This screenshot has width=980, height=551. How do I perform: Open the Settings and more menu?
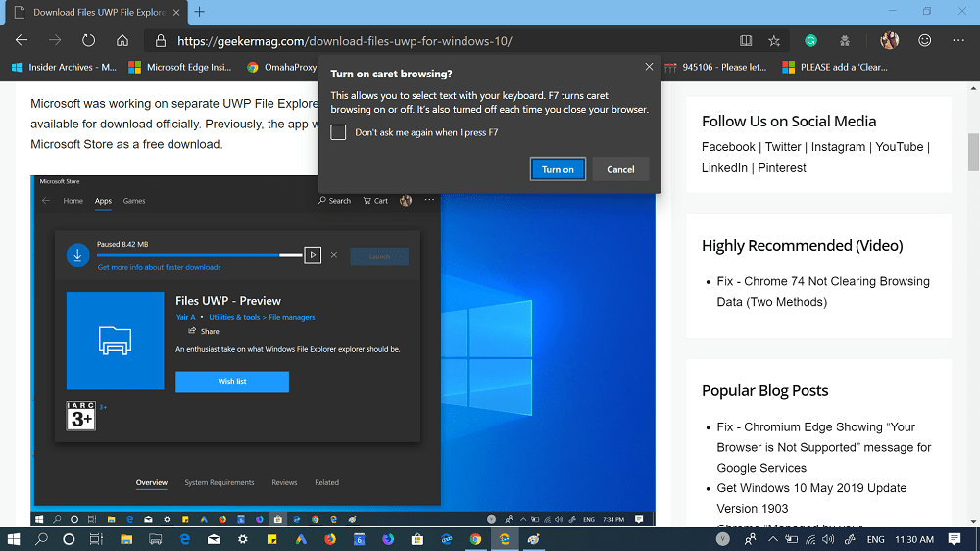958,40
